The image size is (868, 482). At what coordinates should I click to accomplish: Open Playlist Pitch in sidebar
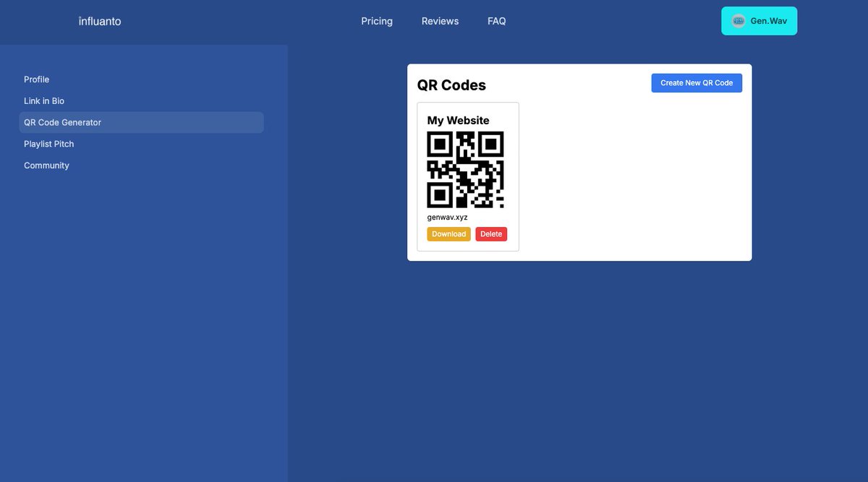pyautogui.click(x=141, y=144)
